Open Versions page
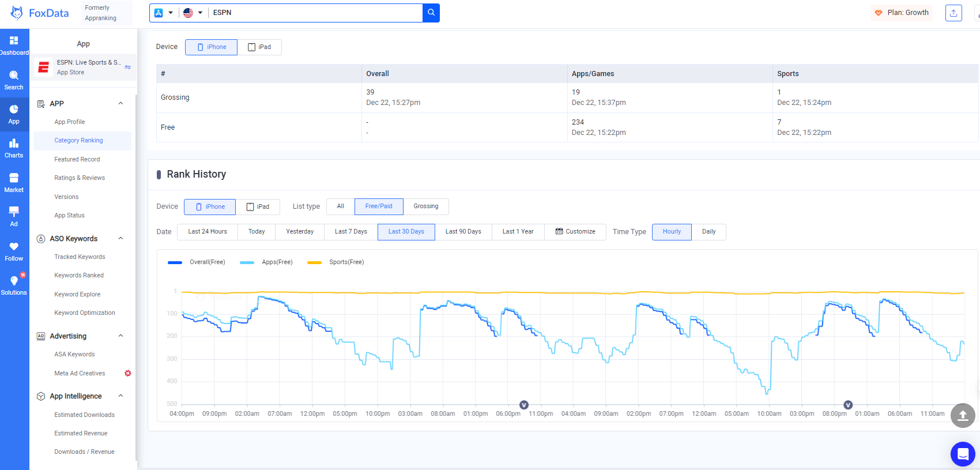This screenshot has width=980, height=470. [66, 197]
